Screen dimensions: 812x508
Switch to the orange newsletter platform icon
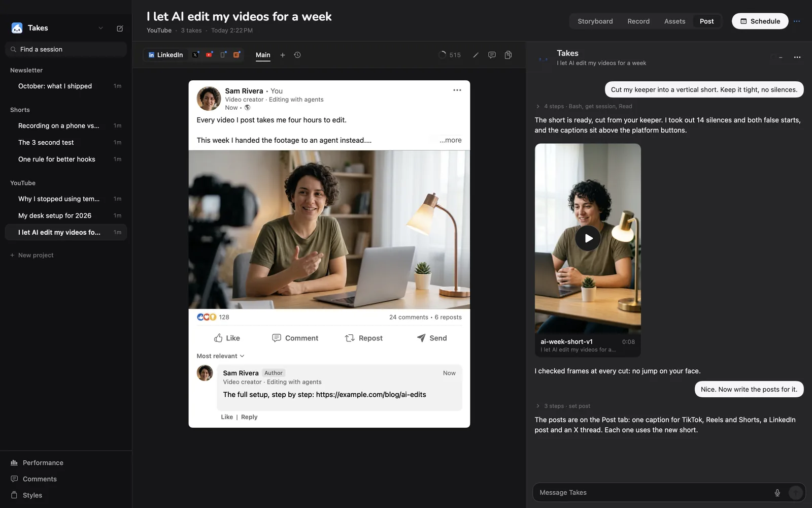click(x=236, y=55)
